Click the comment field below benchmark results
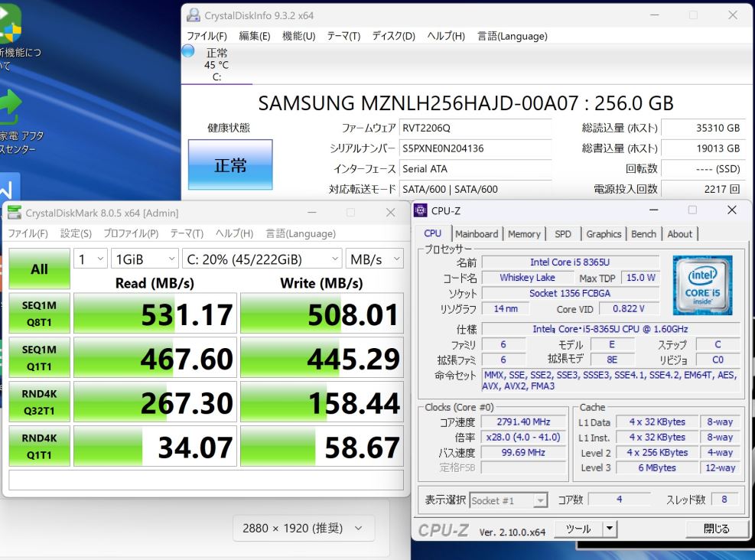 206,480
